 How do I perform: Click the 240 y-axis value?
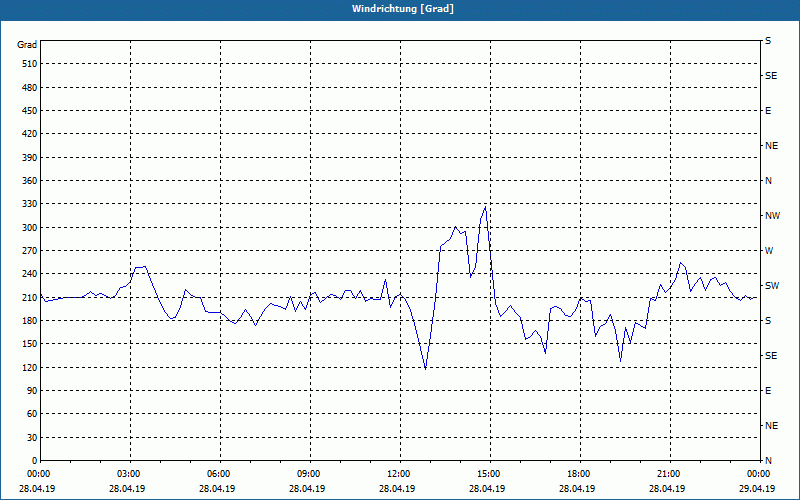(30, 274)
